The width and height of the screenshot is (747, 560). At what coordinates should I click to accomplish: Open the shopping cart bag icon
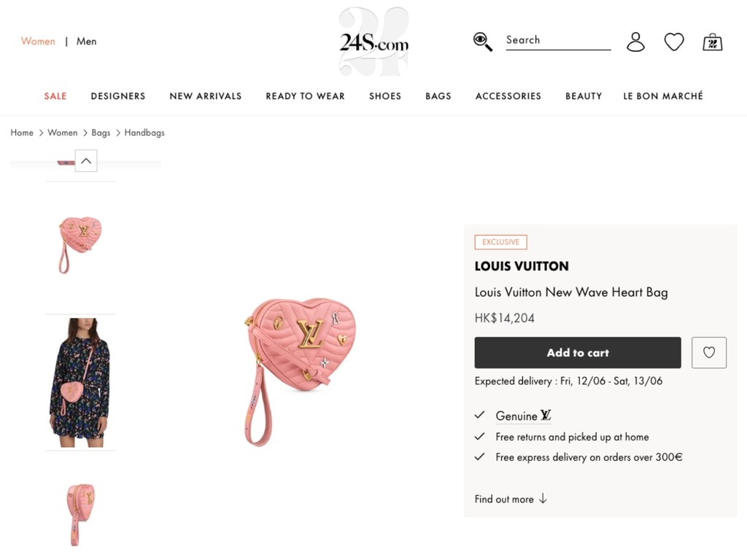point(712,42)
